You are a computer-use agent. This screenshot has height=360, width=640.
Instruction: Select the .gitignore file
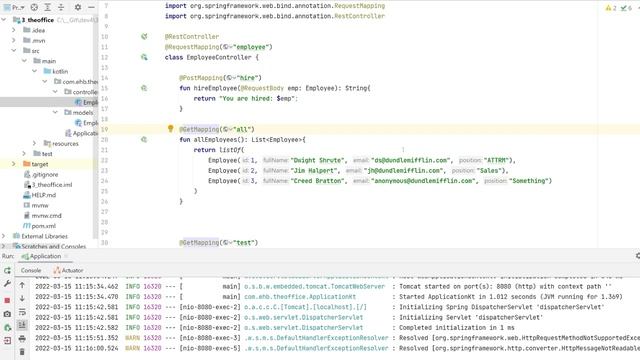pyautogui.click(x=41, y=174)
